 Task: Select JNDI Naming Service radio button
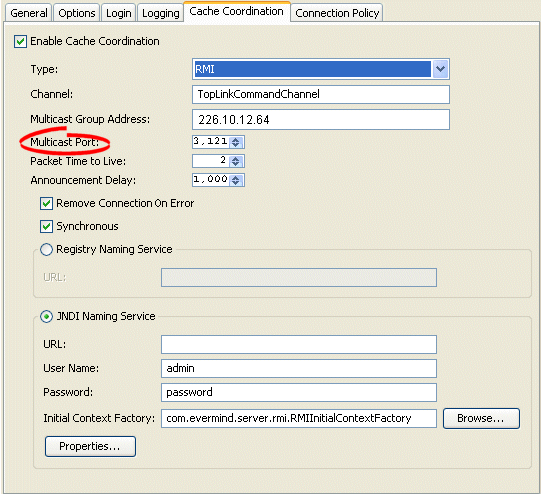point(46,316)
